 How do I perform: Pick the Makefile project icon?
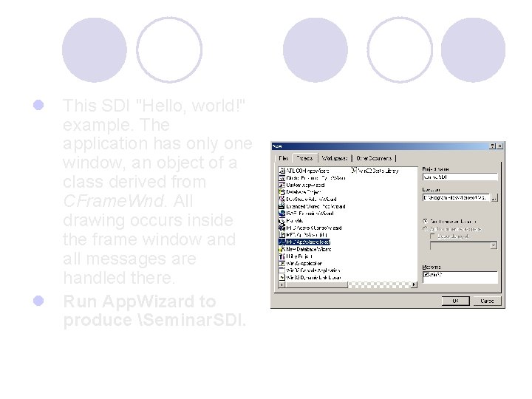pos(282,220)
